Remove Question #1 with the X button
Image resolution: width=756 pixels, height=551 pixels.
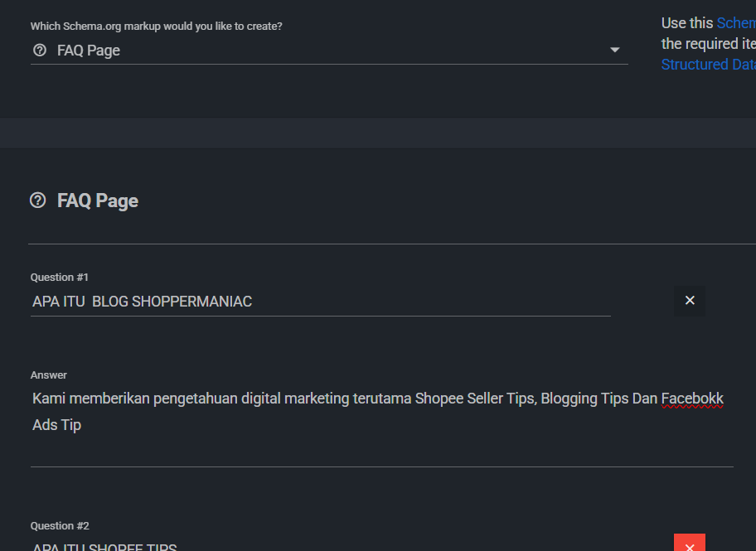coord(690,301)
